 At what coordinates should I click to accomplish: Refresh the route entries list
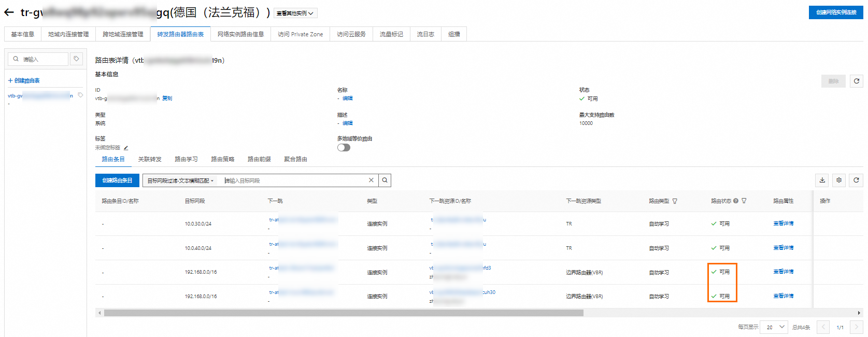(x=856, y=180)
